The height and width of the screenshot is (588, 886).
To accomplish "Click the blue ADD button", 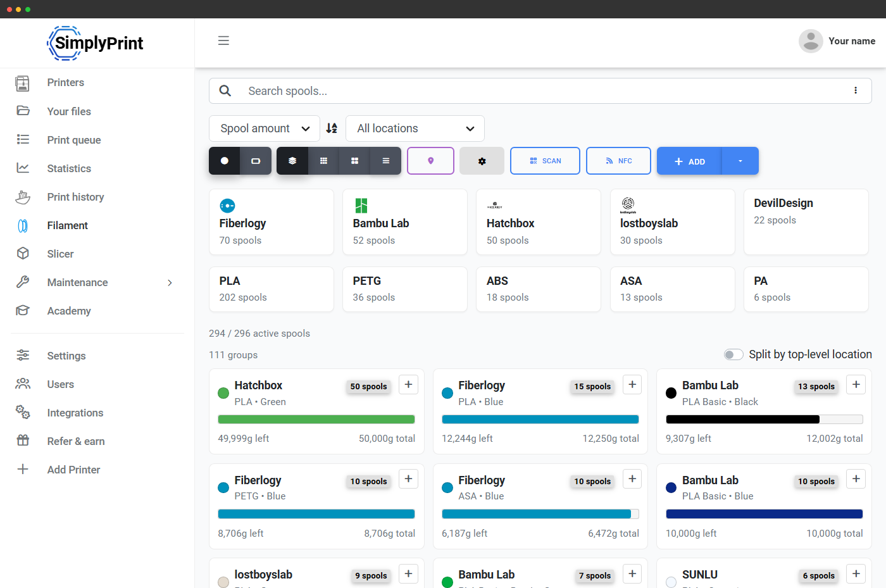I will tap(690, 161).
